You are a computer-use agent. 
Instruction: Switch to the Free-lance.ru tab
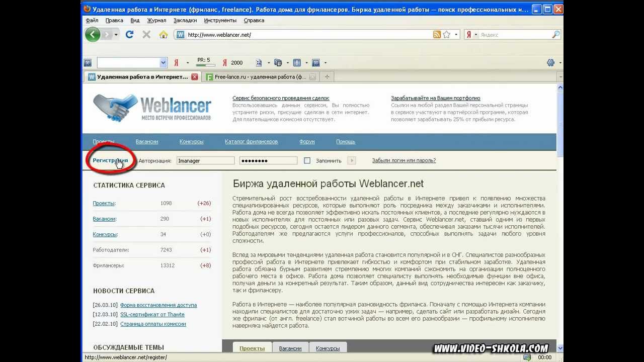pos(261,77)
